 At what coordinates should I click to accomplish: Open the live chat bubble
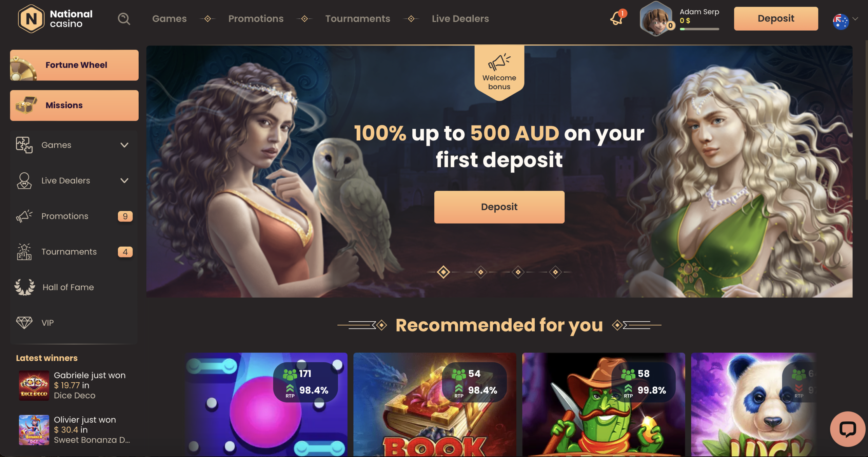pyautogui.click(x=847, y=429)
